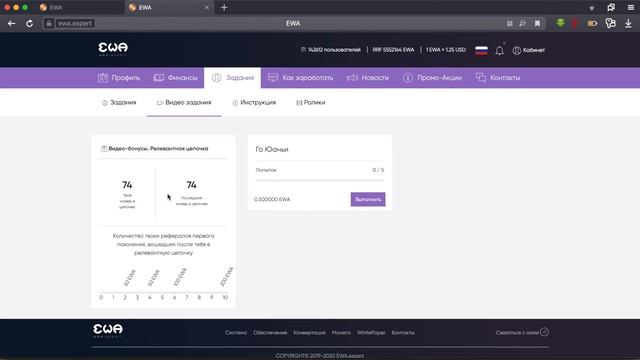Viewport: 640px width, 360px height.
Task: Open a new browser tab with plus
Action: pyautogui.click(x=224, y=8)
